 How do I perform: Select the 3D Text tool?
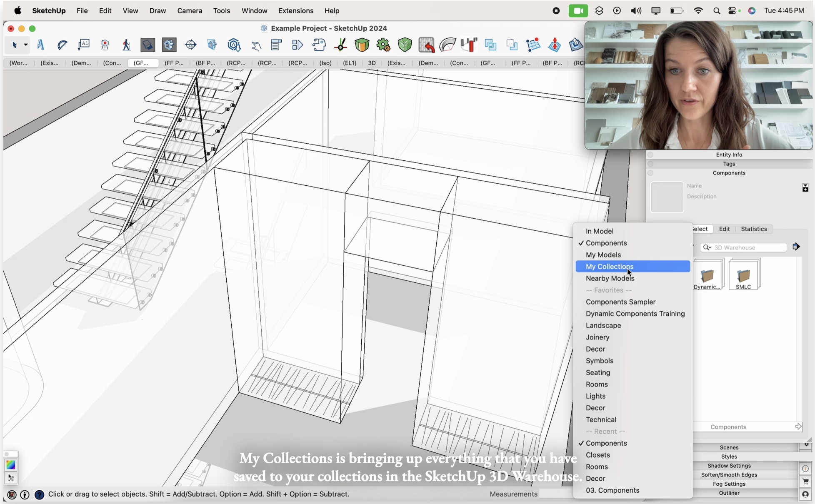pyautogui.click(x=40, y=45)
